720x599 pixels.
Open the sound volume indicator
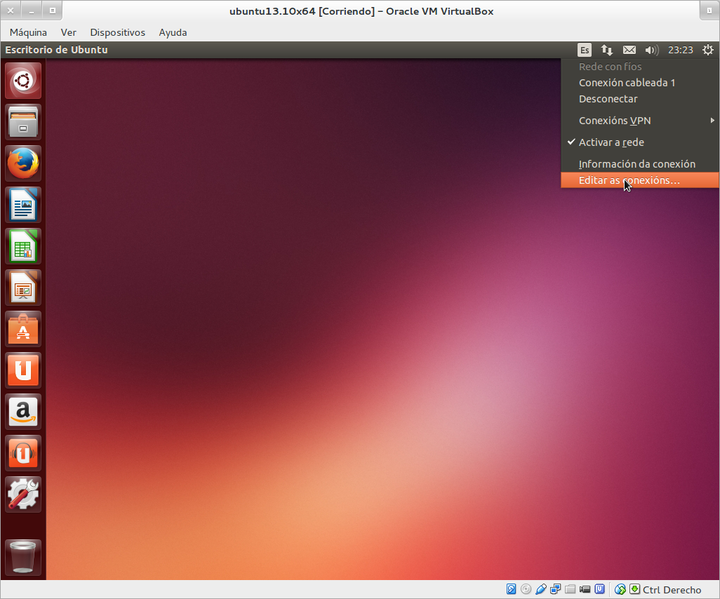[x=652, y=50]
